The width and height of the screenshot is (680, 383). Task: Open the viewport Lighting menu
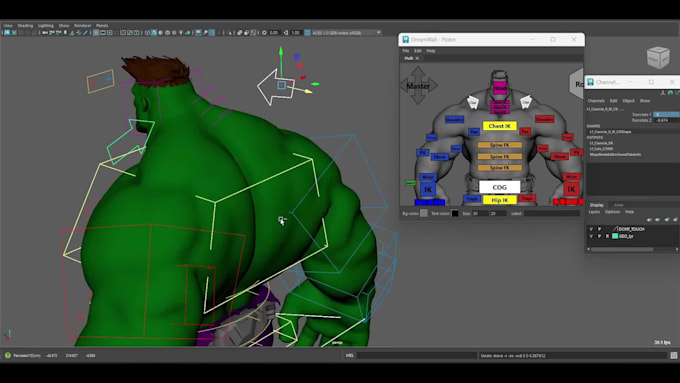(46, 26)
